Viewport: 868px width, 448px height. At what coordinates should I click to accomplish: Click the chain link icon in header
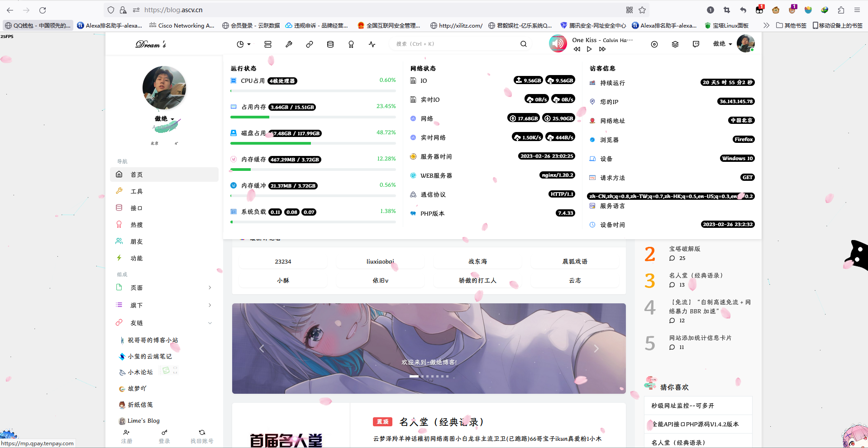click(310, 44)
